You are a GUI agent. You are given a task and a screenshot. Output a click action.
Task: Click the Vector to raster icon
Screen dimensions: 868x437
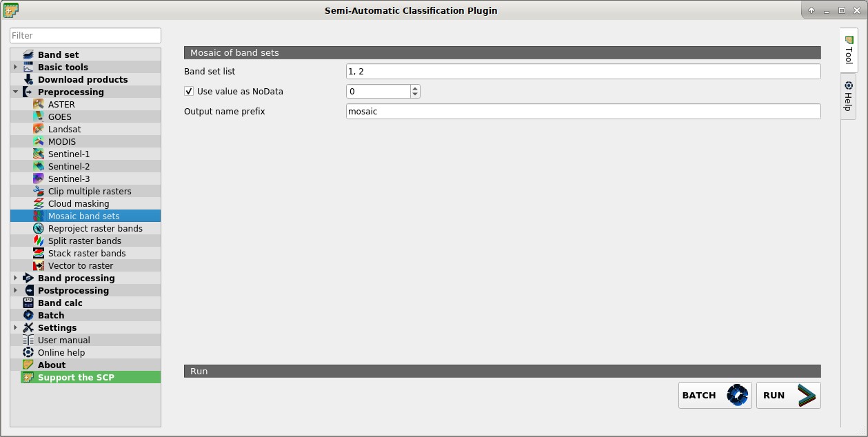(x=39, y=265)
